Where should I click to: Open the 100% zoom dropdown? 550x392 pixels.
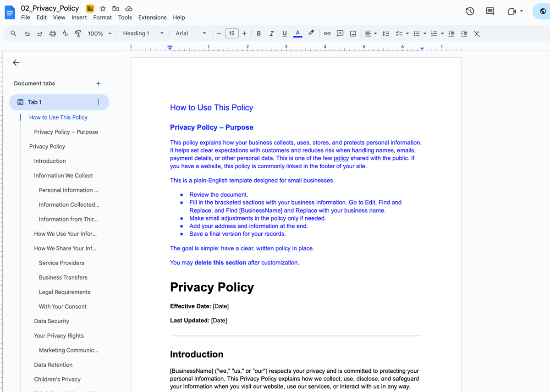click(x=100, y=33)
